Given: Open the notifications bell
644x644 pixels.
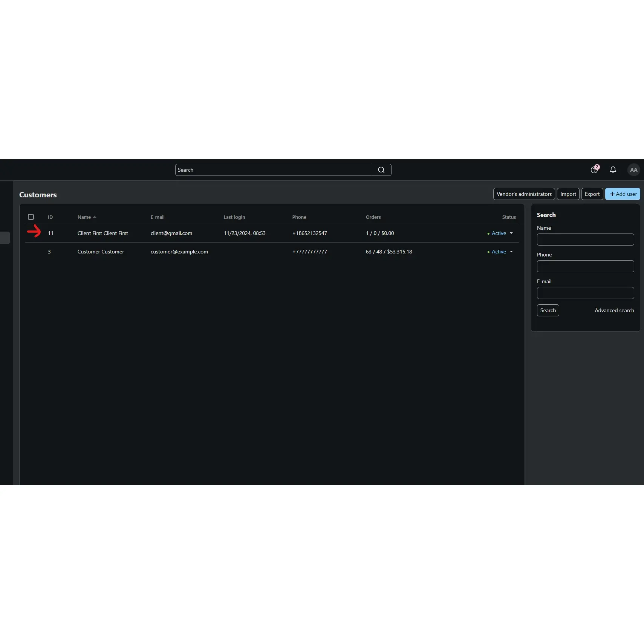Looking at the screenshot, I should pos(613,170).
